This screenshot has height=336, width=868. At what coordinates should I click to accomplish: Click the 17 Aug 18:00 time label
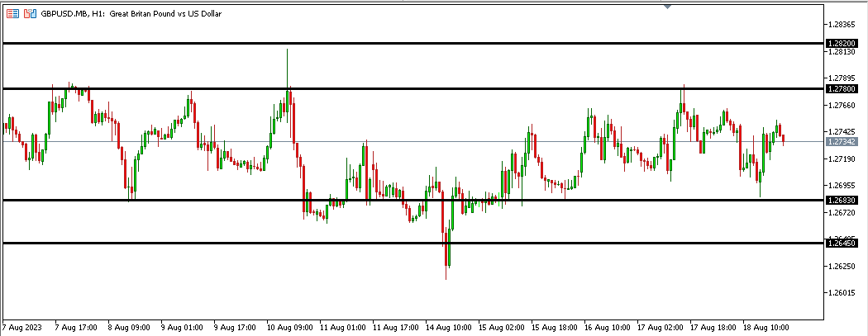coord(714,327)
